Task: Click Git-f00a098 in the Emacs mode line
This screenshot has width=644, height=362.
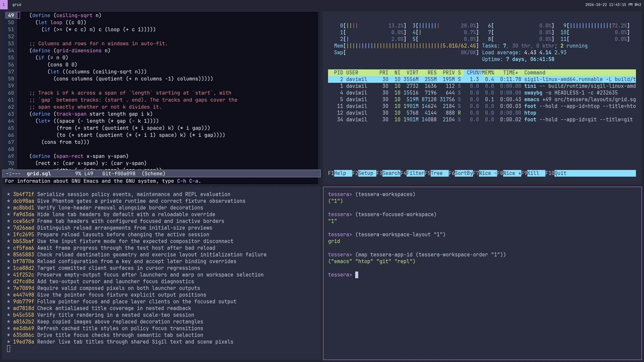Action: 119,174
